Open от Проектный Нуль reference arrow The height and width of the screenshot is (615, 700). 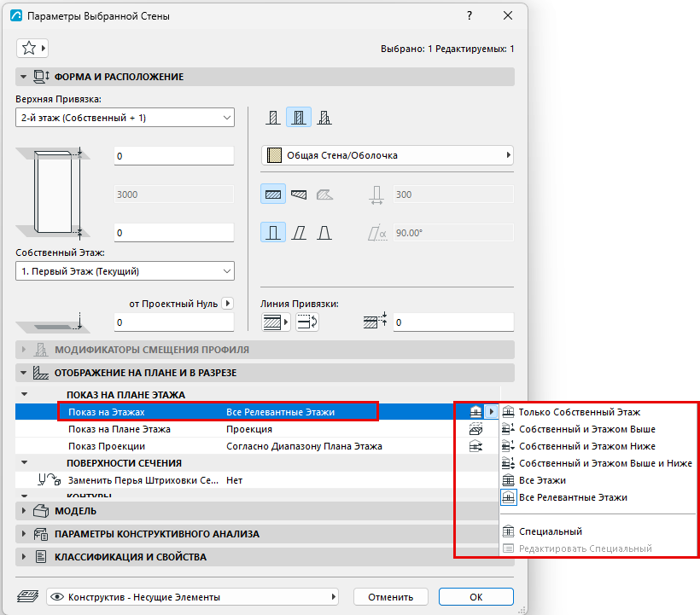point(228,304)
